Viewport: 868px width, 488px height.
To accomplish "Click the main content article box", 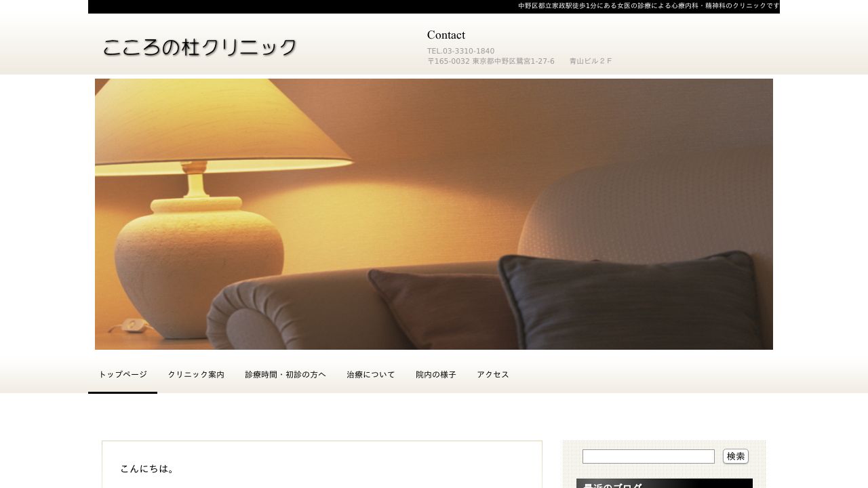I will pos(321,464).
